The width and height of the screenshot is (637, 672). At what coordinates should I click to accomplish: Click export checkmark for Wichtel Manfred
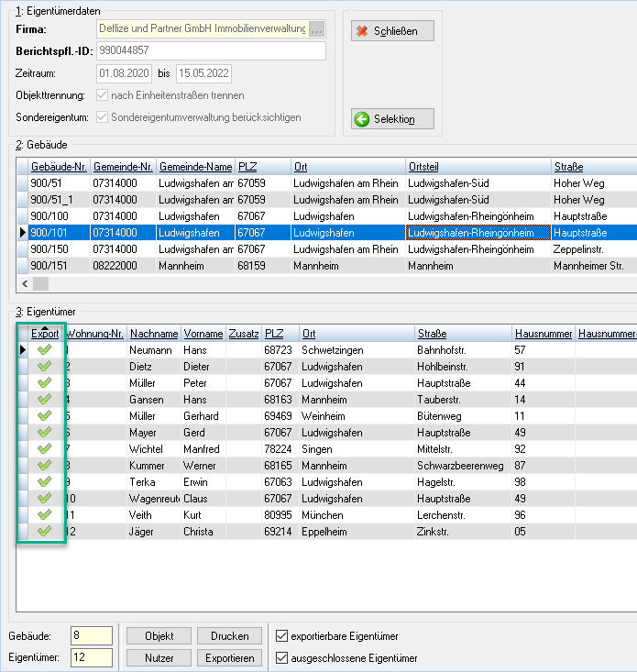[x=45, y=448]
